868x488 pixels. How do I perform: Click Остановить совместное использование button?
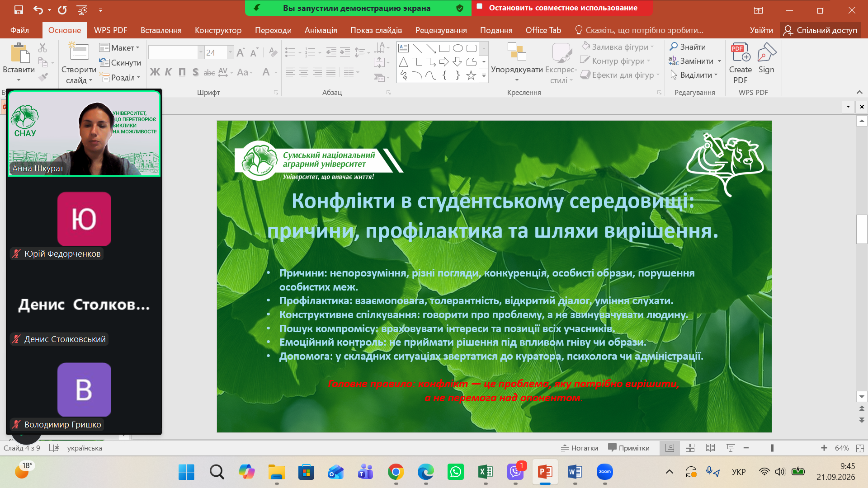562,8
